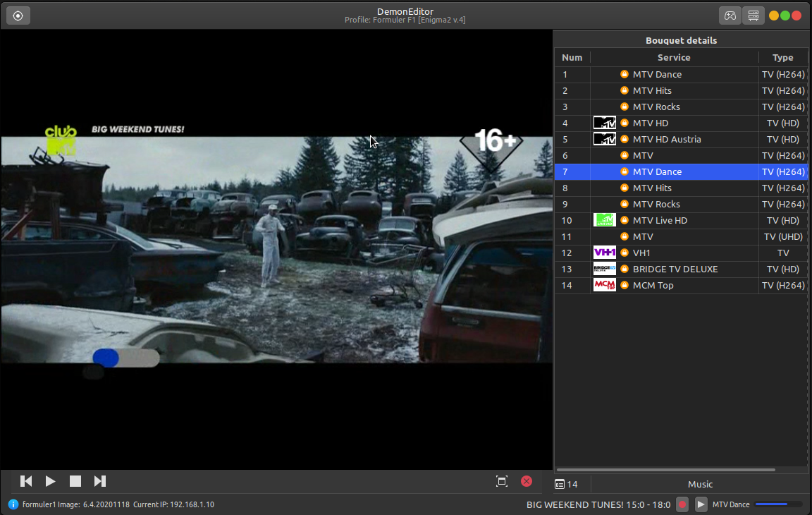812x515 pixels.
Task: Select row 11 MTV UHD service
Action: coord(681,237)
